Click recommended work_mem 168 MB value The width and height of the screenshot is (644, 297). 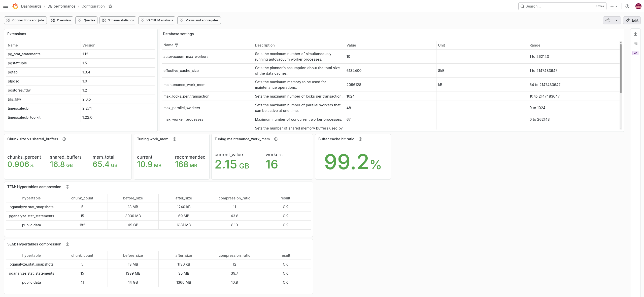point(186,164)
